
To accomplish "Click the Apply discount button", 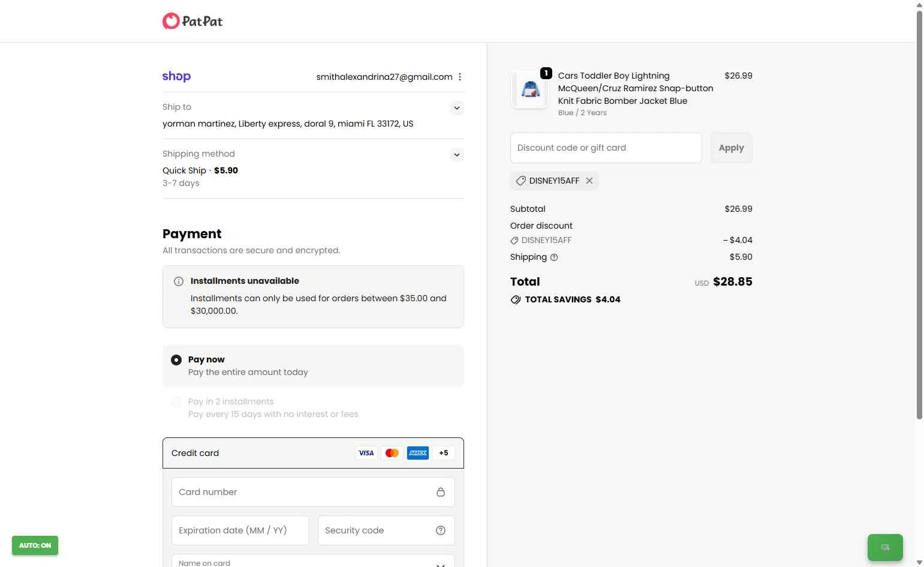I will pyautogui.click(x=731, y=148).
